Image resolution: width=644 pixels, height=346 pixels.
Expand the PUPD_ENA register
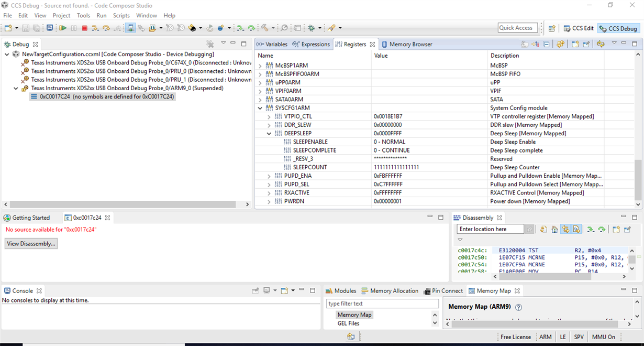269,176
